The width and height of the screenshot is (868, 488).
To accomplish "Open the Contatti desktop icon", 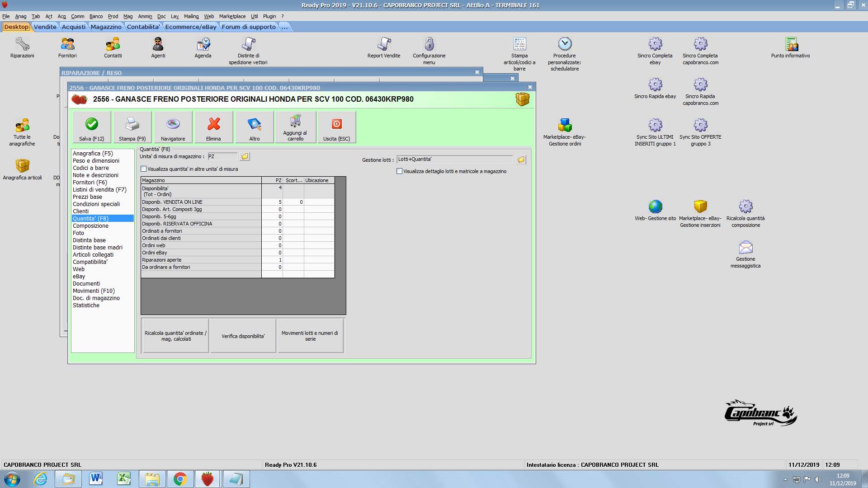I will click(x=113, y=47).
